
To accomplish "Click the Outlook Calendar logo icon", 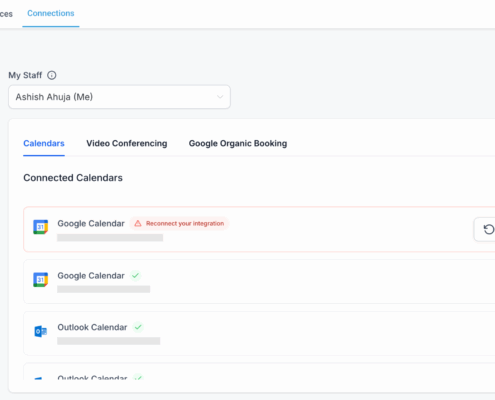I will (41, 331).
